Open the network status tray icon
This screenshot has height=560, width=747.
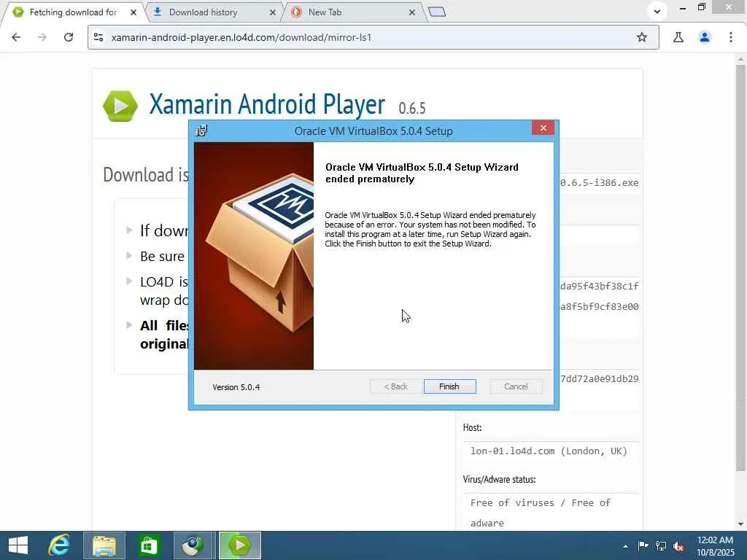pos(661,545)
